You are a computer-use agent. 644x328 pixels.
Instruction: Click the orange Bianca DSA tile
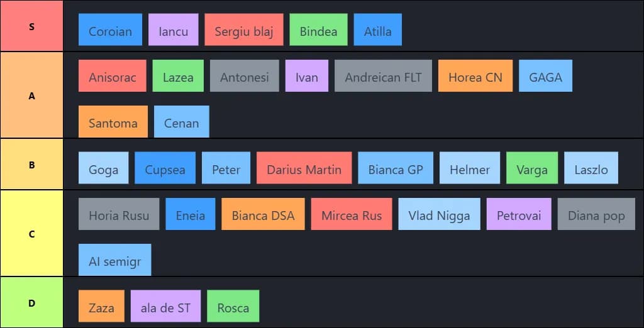pyautogui.click(x=263, y=215)
